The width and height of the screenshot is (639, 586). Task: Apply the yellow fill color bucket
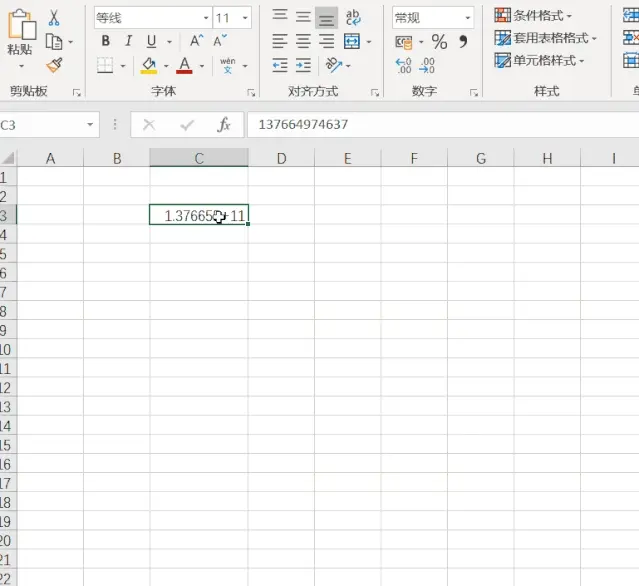(x=149, y=65)
